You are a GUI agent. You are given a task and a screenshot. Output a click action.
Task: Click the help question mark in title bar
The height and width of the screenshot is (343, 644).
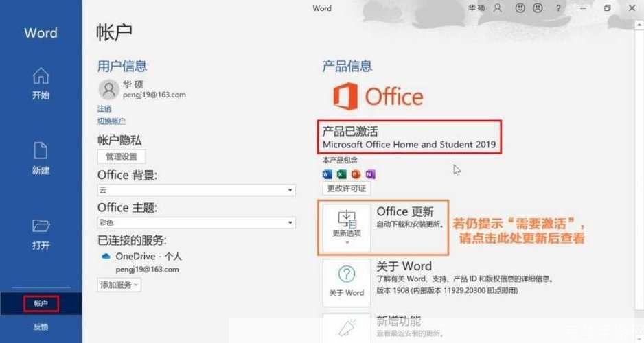tap(558, 8)
